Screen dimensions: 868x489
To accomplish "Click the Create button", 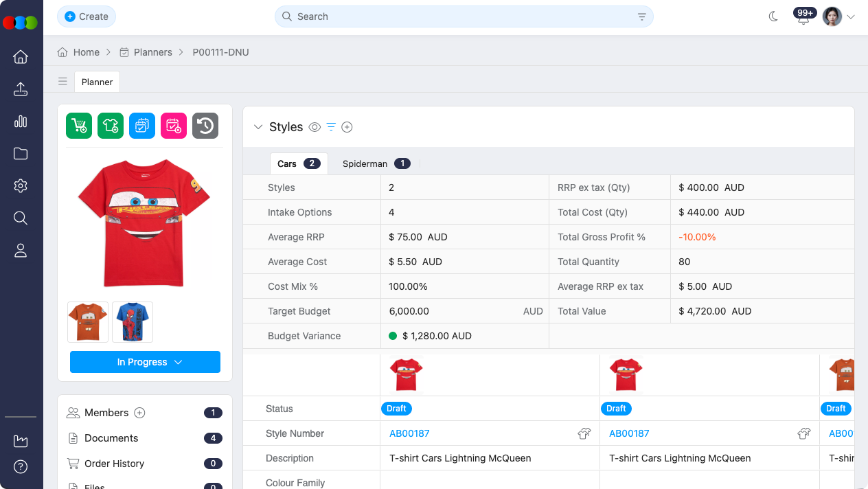I will pyautogui.click(x=87, y=16).
